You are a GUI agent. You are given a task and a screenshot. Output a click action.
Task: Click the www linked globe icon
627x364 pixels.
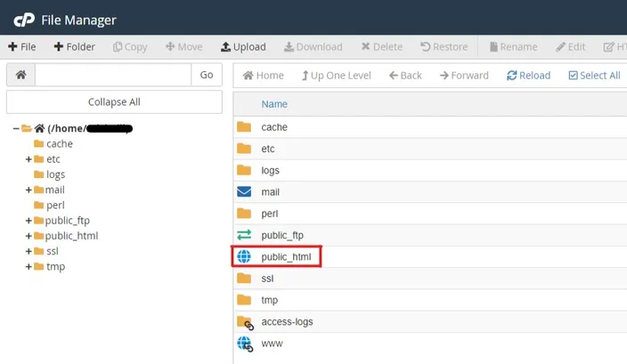[245, 344]
